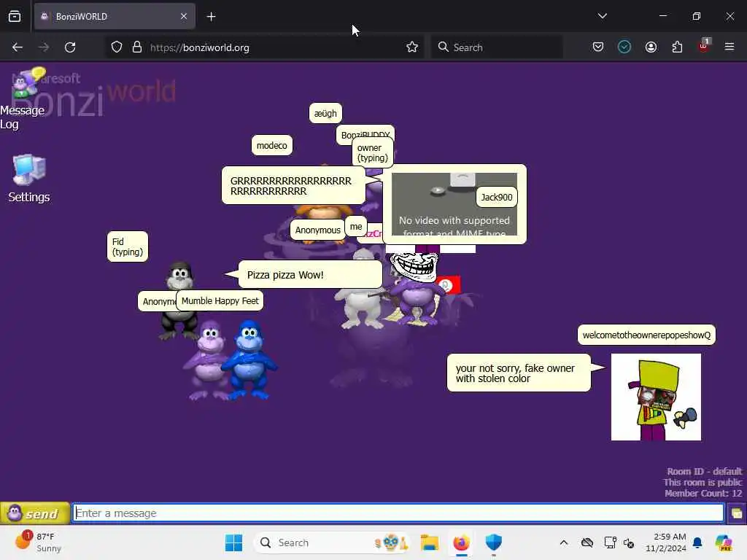Focus the Enter a message field
Viewport: 747px width, 560px height.
coord(398,513)
